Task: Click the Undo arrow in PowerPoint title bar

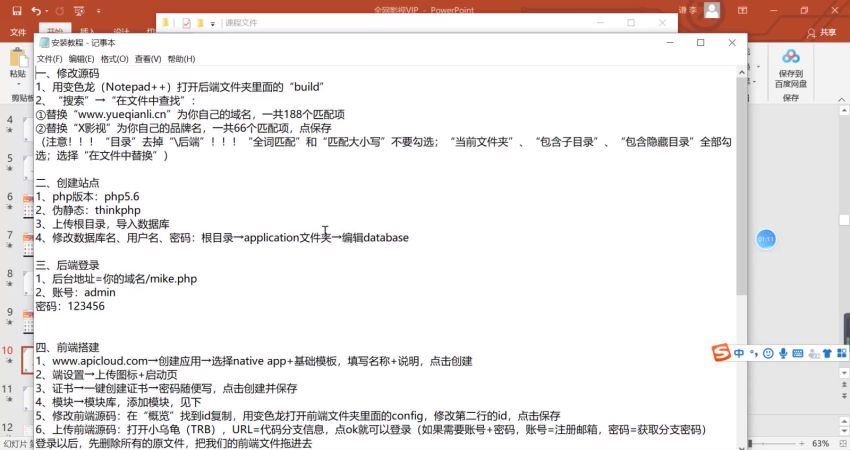Action: click(x=36, y=10)
